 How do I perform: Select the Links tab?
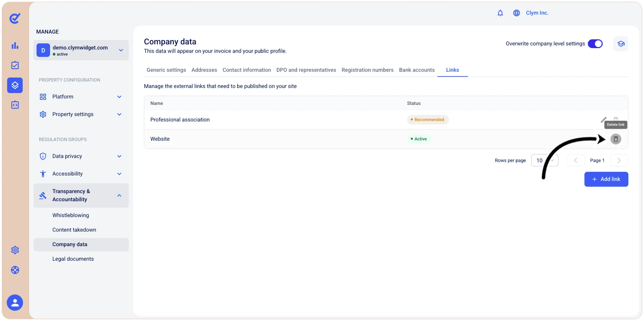[x=452, y=70]
